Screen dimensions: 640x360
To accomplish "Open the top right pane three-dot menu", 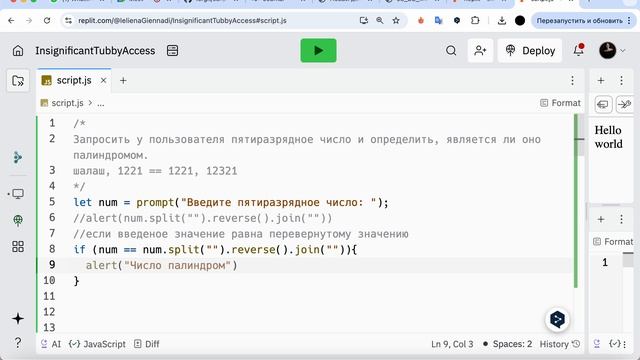I will (621, 80).
